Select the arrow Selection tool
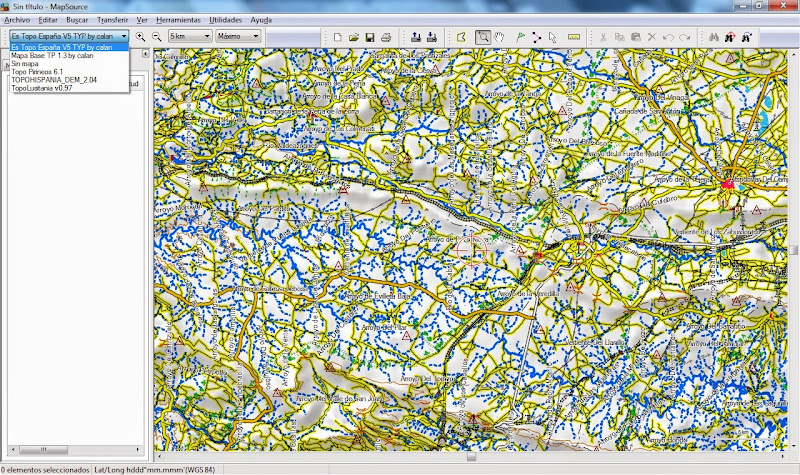Viewport: 800px width, 475px height. (553, 37)
